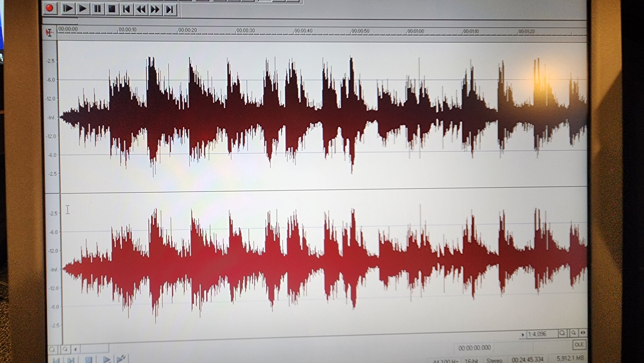Click the 44,100 Hz sample rate in the status bar
The width and height of the screenshot is (644, 363).
coord(446,361)
